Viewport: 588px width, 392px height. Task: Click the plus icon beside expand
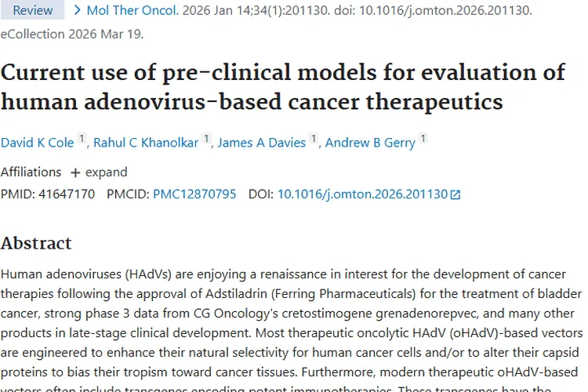(x=75, y=172)
